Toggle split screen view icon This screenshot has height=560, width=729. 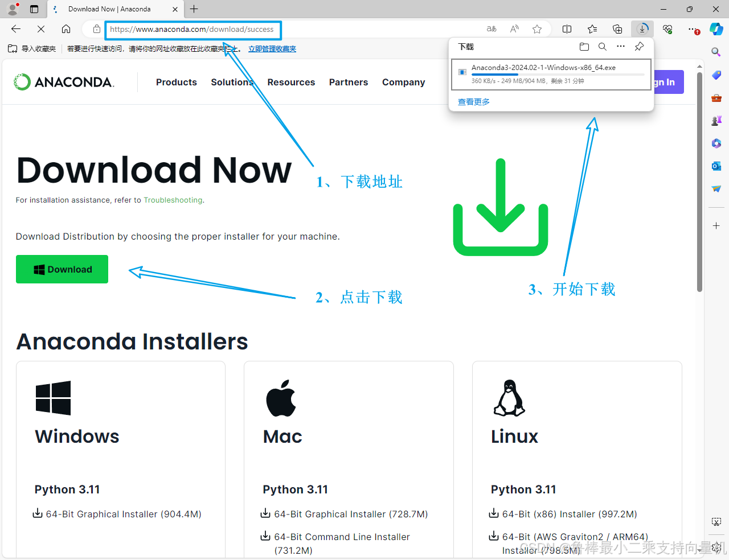[567, 29]
